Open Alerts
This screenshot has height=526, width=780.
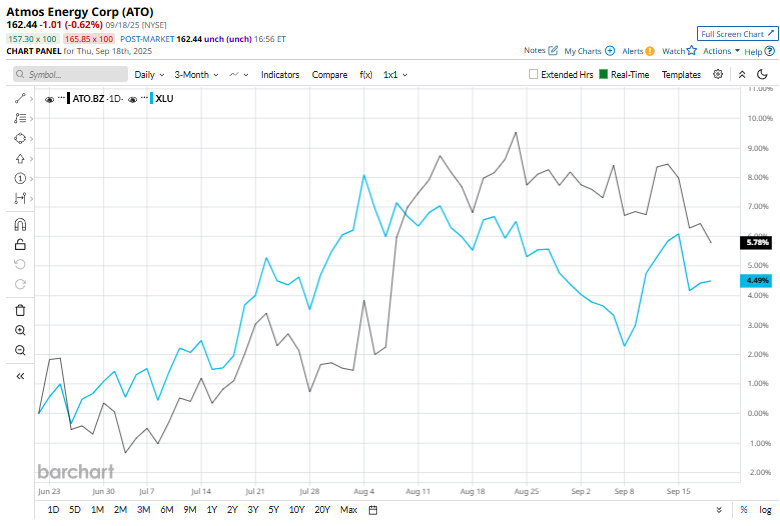(638, 51)
